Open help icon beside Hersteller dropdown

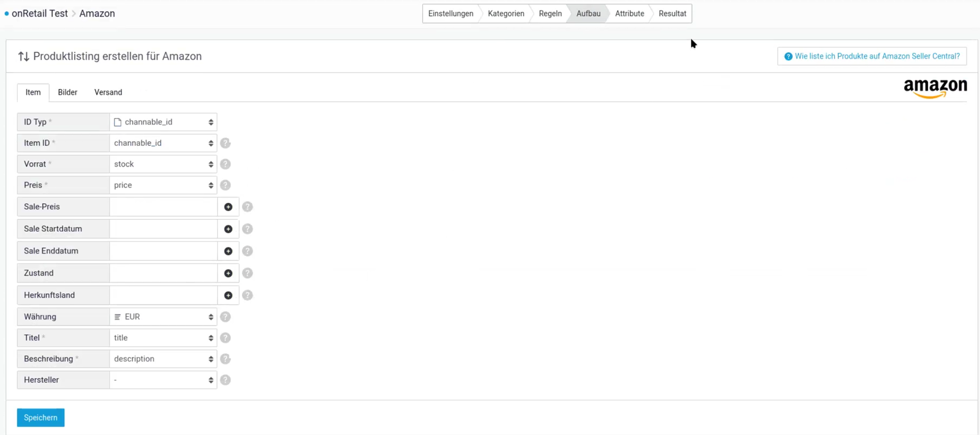point(225,380)
